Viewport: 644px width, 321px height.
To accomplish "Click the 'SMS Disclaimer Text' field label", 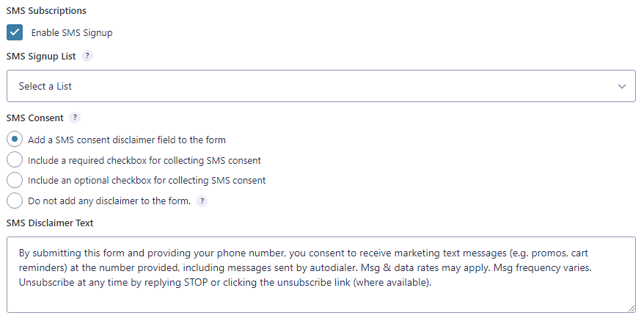I will coord(50,223).
